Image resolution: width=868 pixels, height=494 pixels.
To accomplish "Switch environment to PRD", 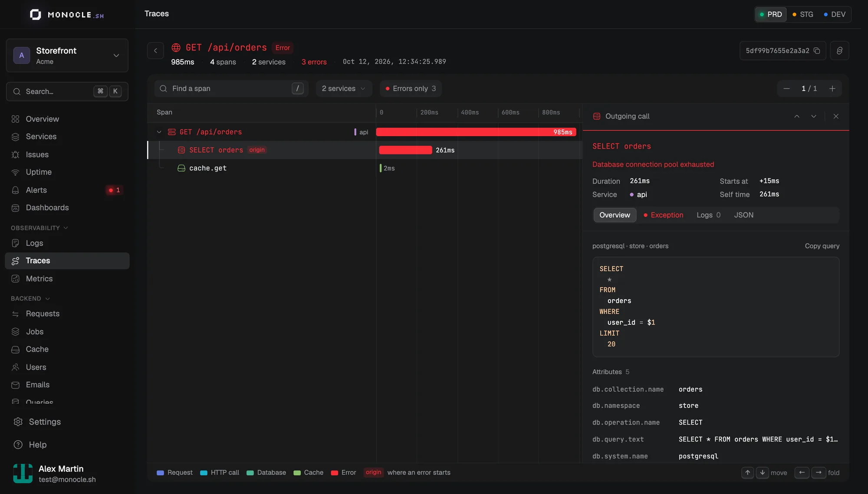I will point(771,14).
